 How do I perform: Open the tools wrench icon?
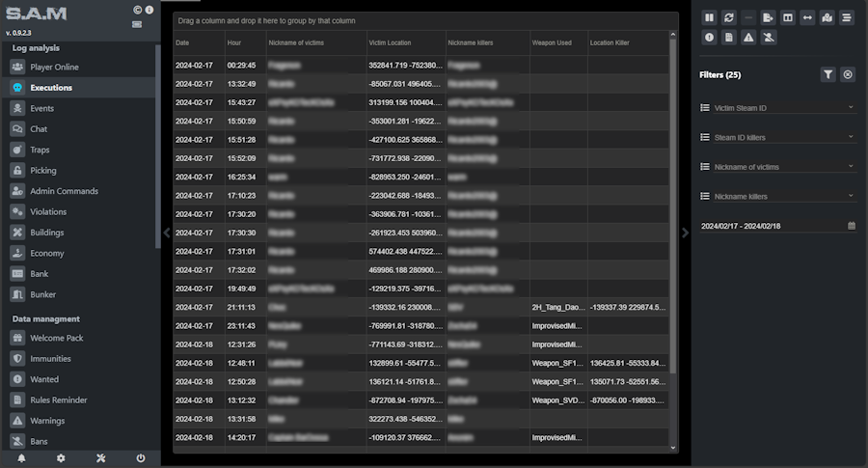(x=100, y=458)
